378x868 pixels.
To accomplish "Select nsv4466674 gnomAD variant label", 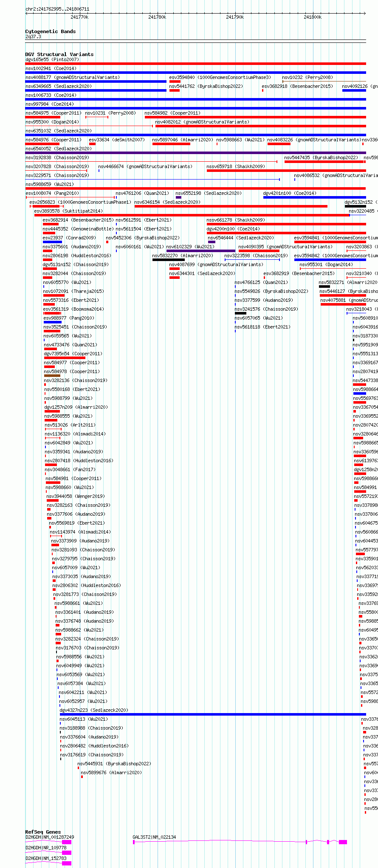I will 145,166.
